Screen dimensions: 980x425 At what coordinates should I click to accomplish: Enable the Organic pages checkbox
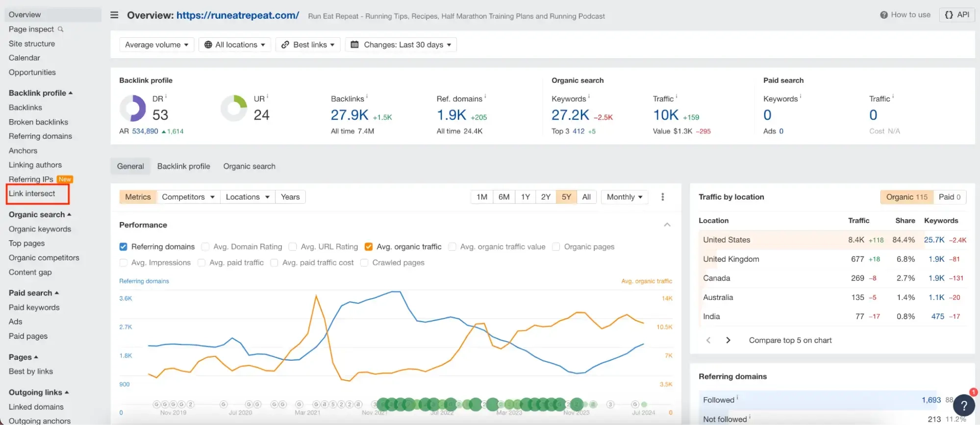[556, 247]
